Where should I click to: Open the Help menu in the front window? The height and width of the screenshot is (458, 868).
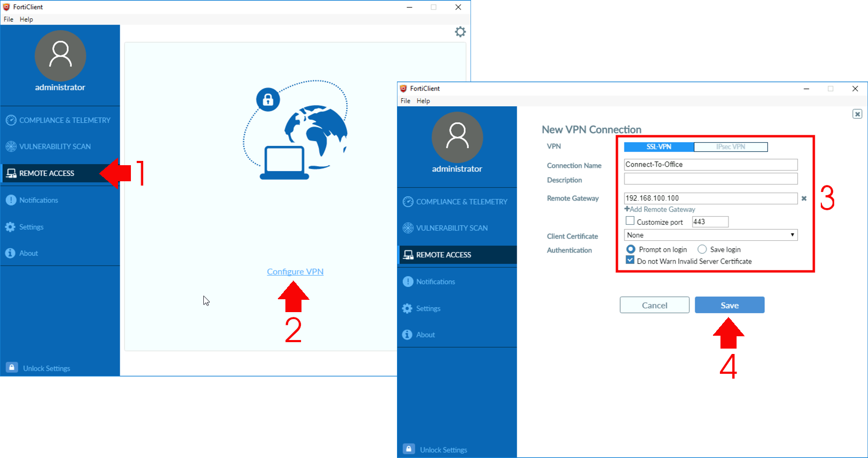(x=423, y=101)
